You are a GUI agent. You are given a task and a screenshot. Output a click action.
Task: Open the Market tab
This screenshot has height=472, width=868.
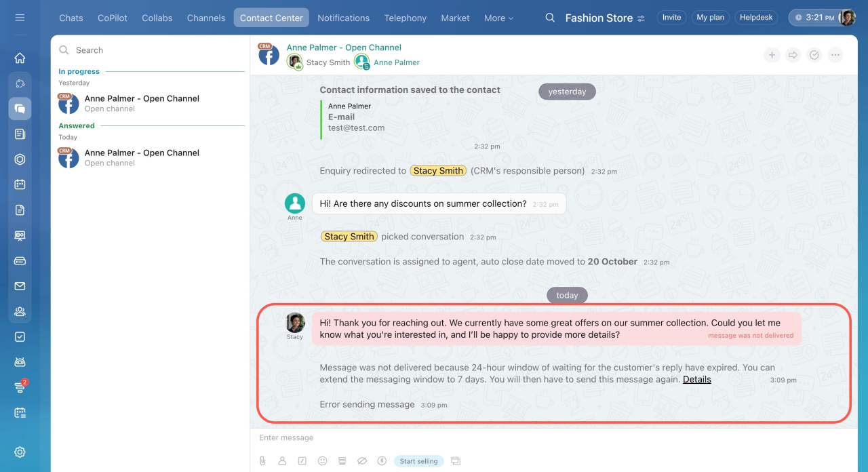tap(455, 18)
